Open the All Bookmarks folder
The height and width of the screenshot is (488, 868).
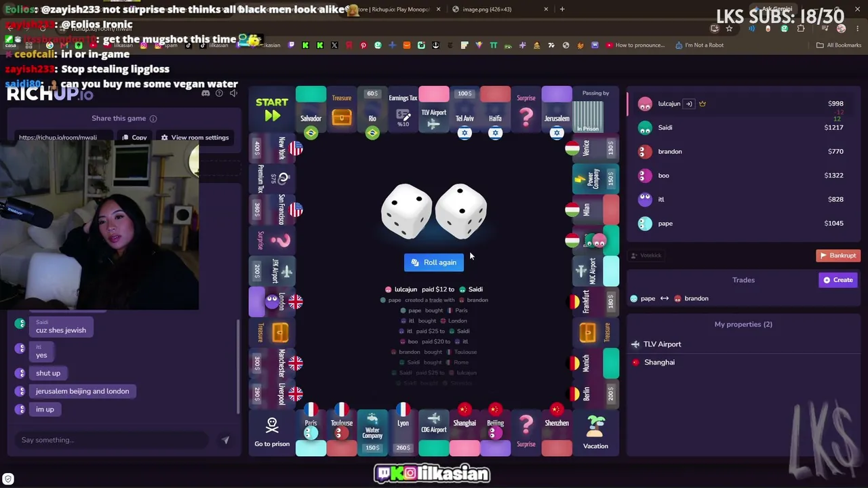839,45
